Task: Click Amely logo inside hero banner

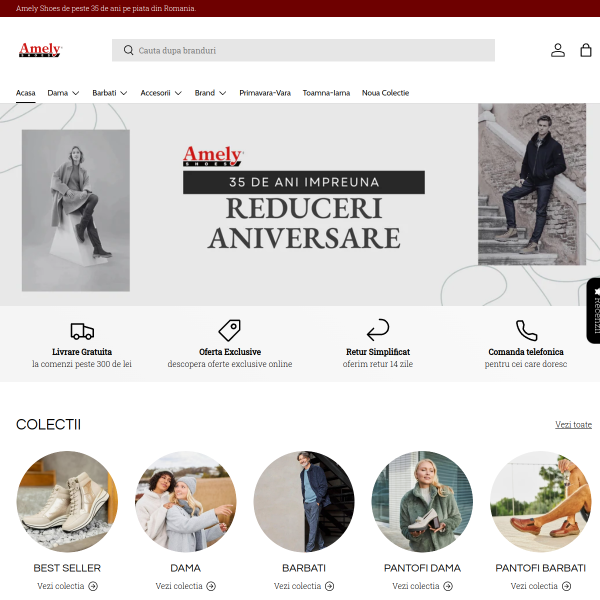Action: pyautogui.click(x=213, y=156)
